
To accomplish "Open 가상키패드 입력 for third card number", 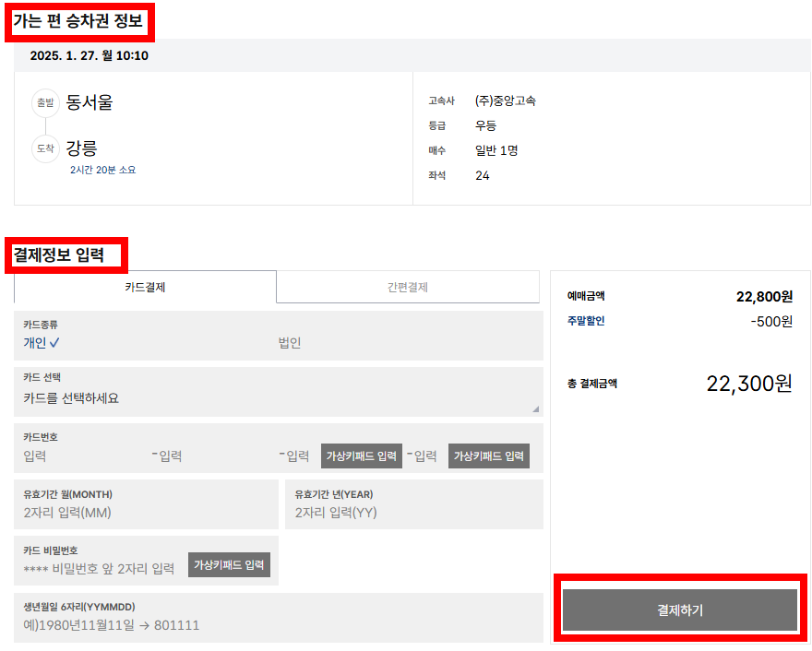I will coord(362,456).
